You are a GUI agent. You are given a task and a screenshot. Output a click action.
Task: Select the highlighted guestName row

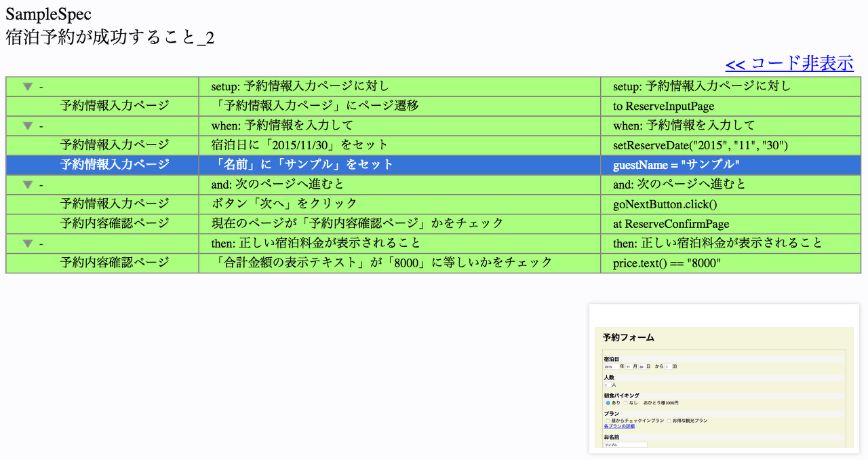coord(434,164)
